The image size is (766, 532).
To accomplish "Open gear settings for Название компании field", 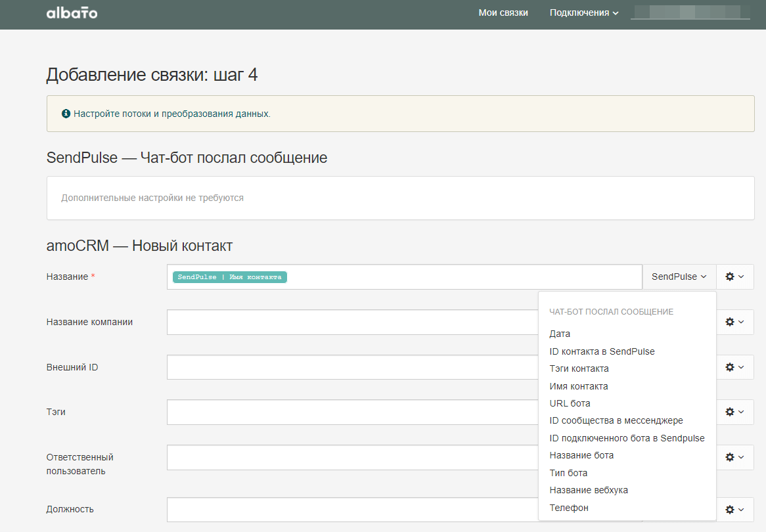I will click(x=734, y=322).
